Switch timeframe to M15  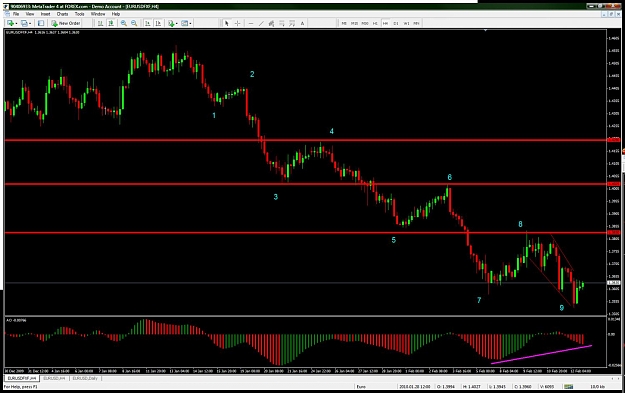(354, 24)
